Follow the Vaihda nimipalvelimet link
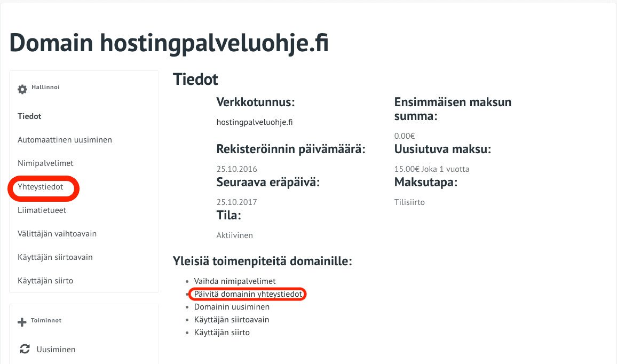Screen dimensions: 617x364 point(235,281)
